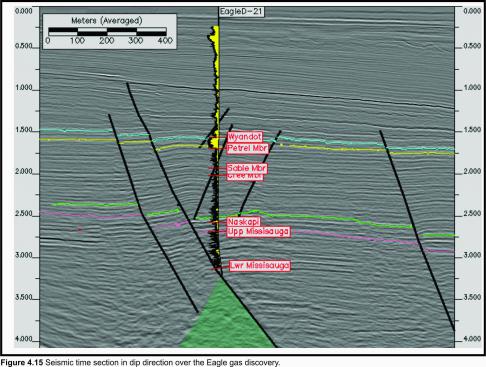Click the 1.000 tick on right time axis

(472, 87)
